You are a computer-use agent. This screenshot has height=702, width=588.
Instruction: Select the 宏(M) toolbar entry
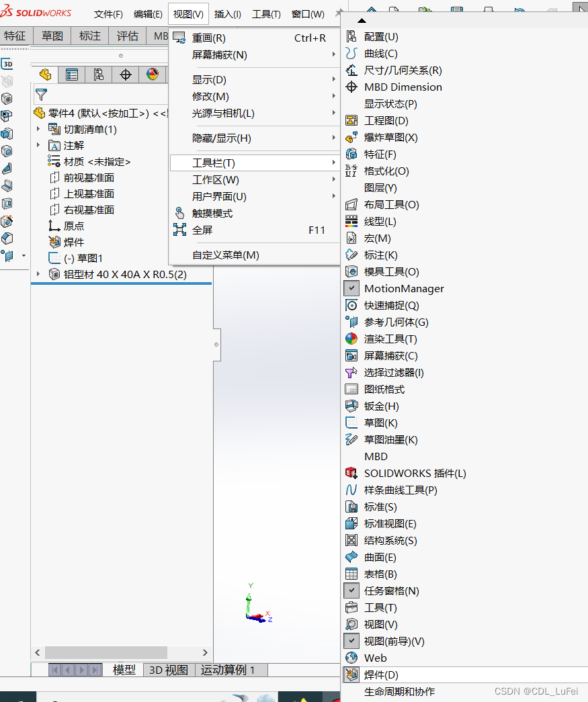(x=377, y=238)
